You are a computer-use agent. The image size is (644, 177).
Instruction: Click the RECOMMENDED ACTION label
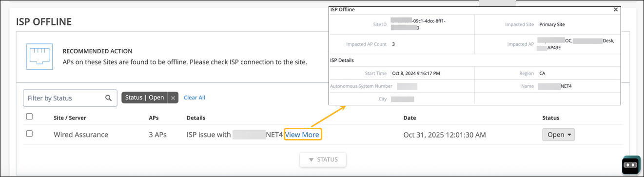(x=98, y=51)
